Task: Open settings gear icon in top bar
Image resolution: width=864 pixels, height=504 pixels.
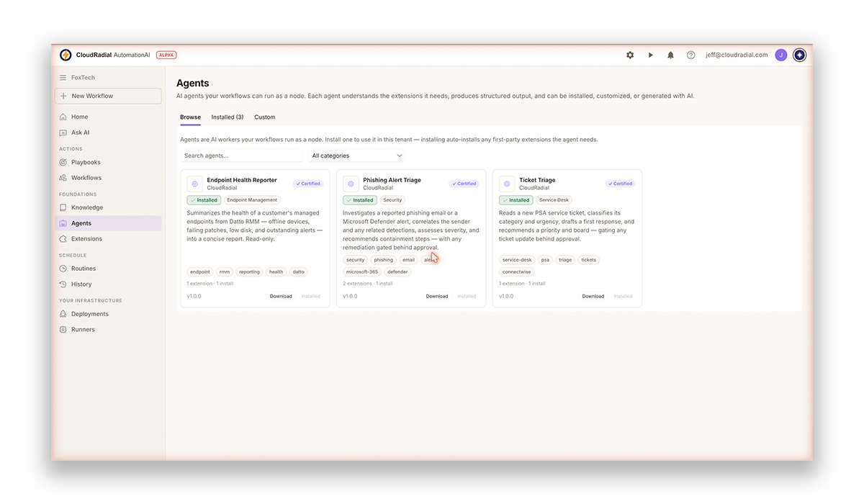Action: (x=630, y=55)
